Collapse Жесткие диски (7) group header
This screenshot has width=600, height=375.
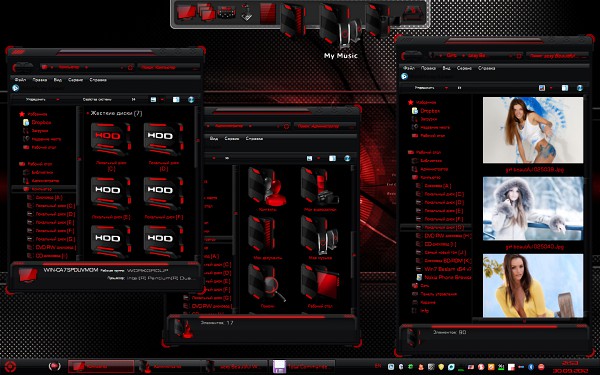[114, 113]
